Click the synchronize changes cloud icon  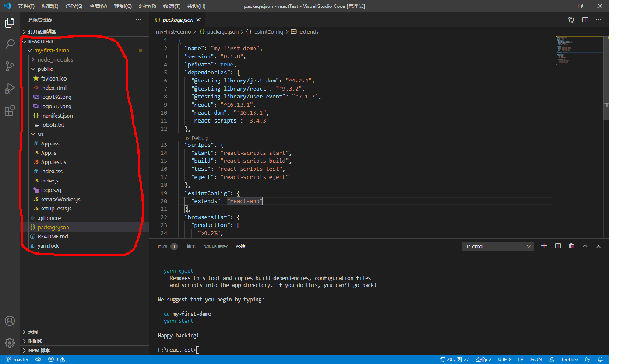(39, 360)
